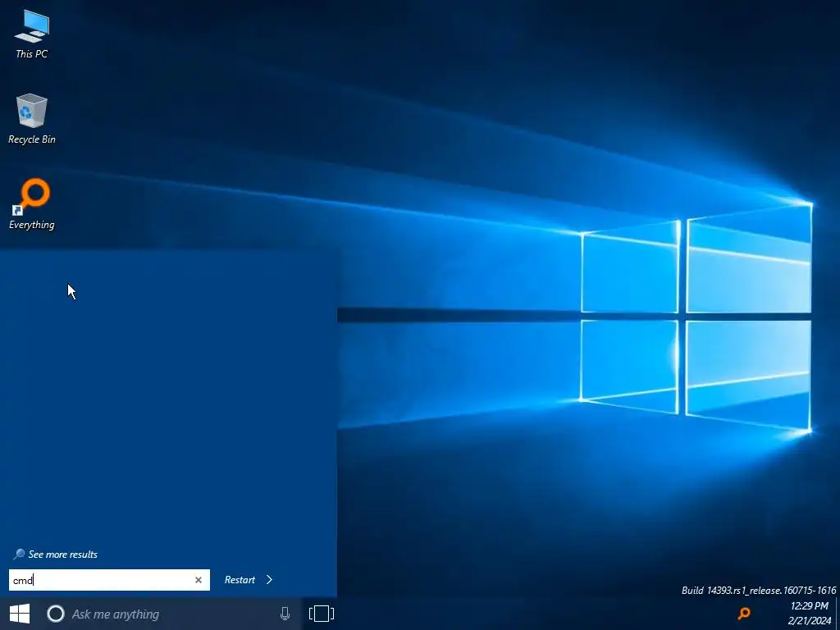The height and width of the screenshot is (630, 840).
Task: Open the taskbar clock showing 12:29 PM
Action: coord(810,614)
